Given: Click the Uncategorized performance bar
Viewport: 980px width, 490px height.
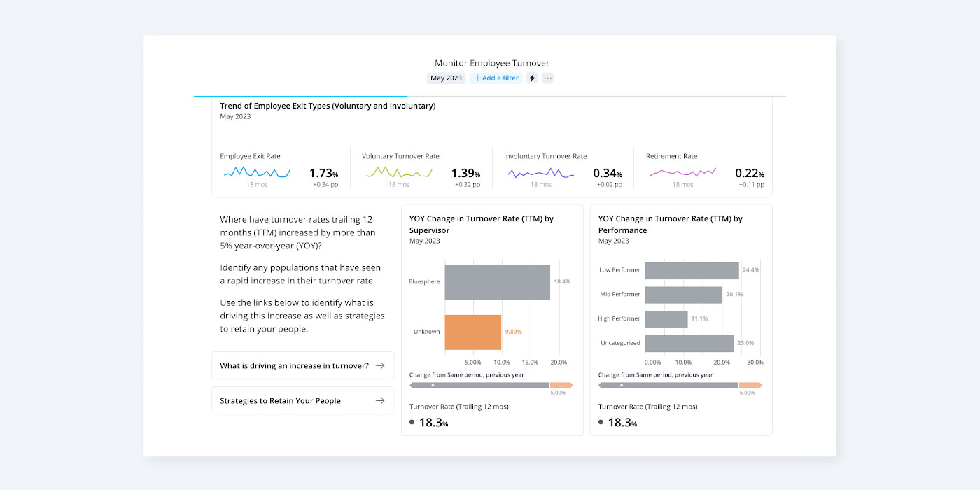Looking at the screenshot, I should coord(689,344).
